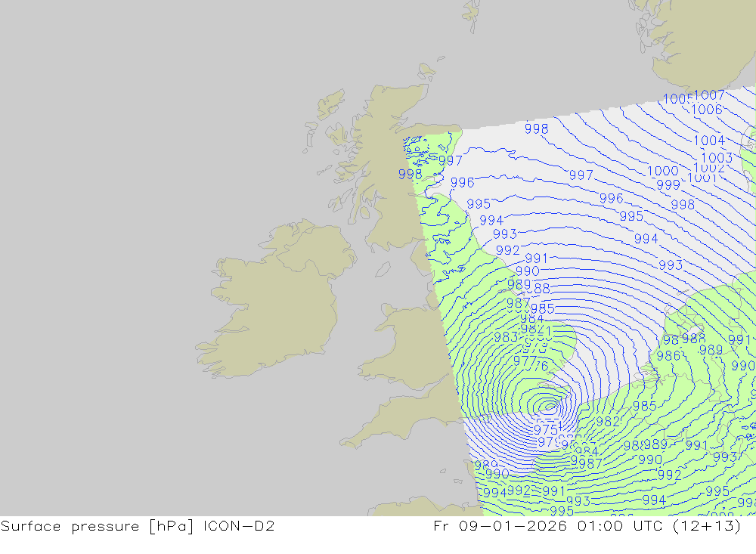756x554 pixels.
Task: Select the 1006 isobar label
Action: (x=706, y=110)
